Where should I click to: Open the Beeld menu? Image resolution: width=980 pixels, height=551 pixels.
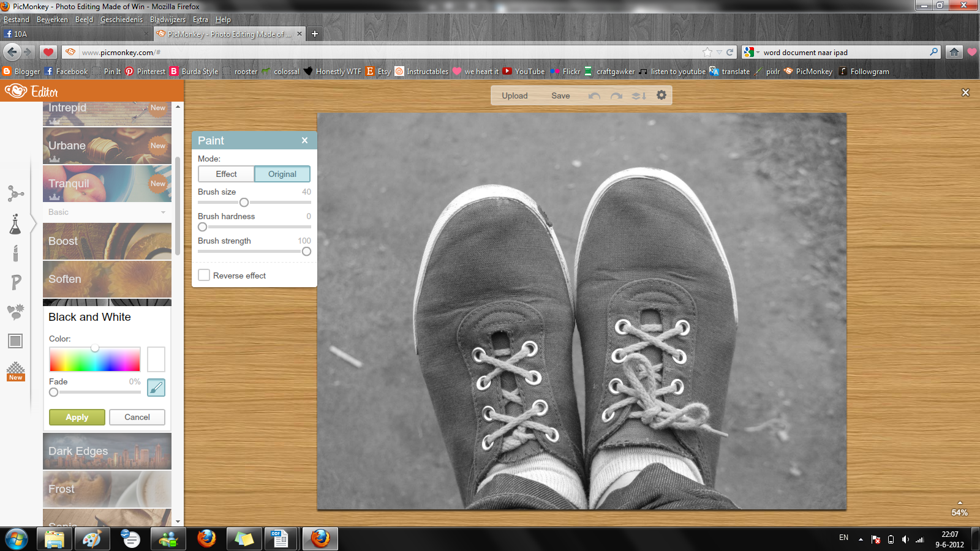[84, 20]
